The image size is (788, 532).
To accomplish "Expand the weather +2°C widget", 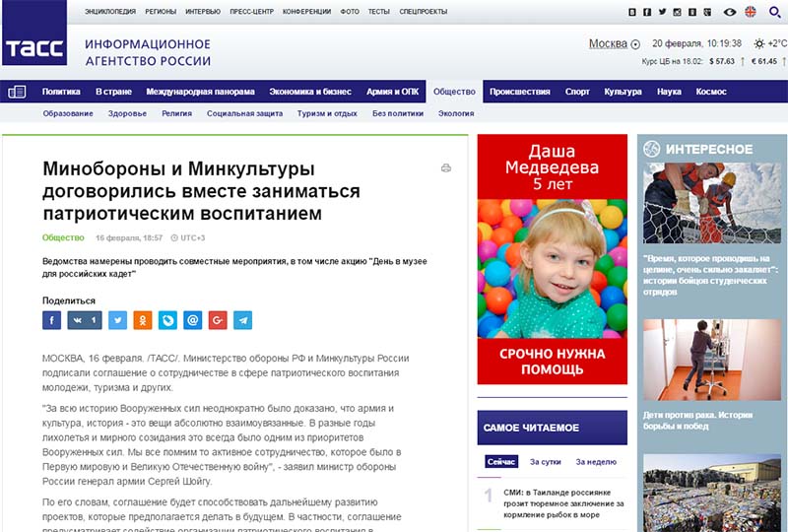I will [769, 43].
